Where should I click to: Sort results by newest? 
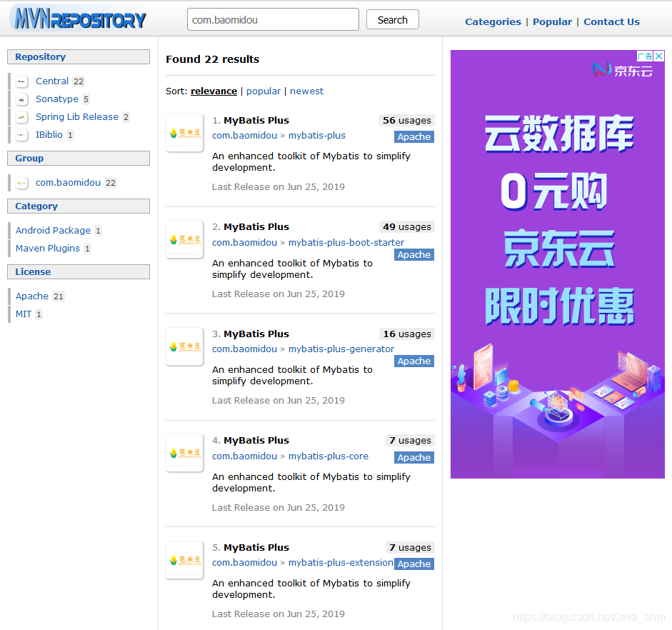pyautogui.click(x=306, y=91)
